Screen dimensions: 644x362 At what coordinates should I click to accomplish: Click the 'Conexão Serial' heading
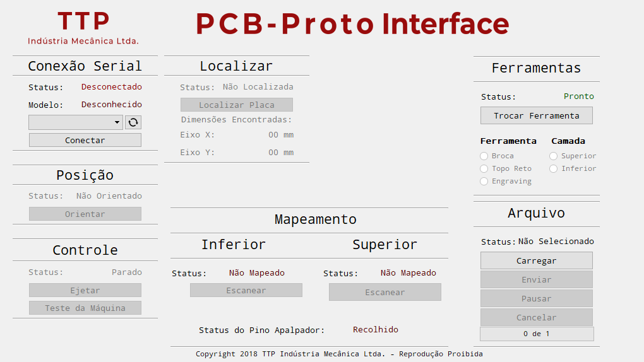[x=85, y=66]
